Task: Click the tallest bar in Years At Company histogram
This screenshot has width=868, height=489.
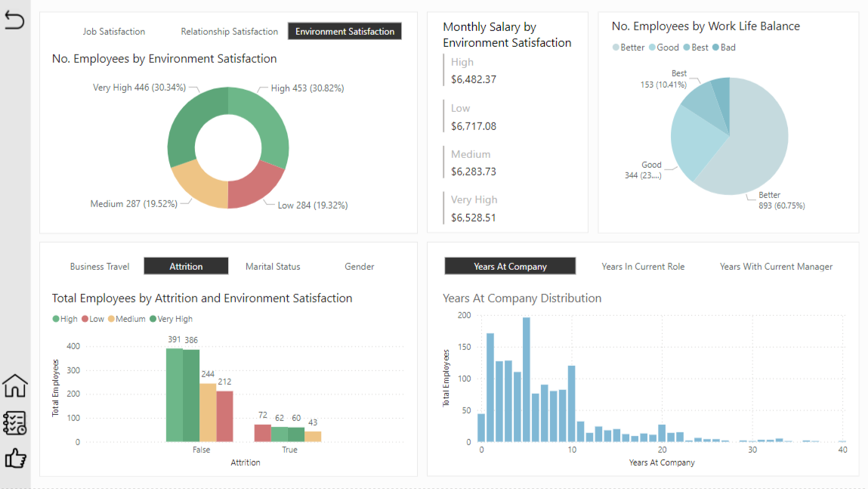Action: tap(526, 379)
